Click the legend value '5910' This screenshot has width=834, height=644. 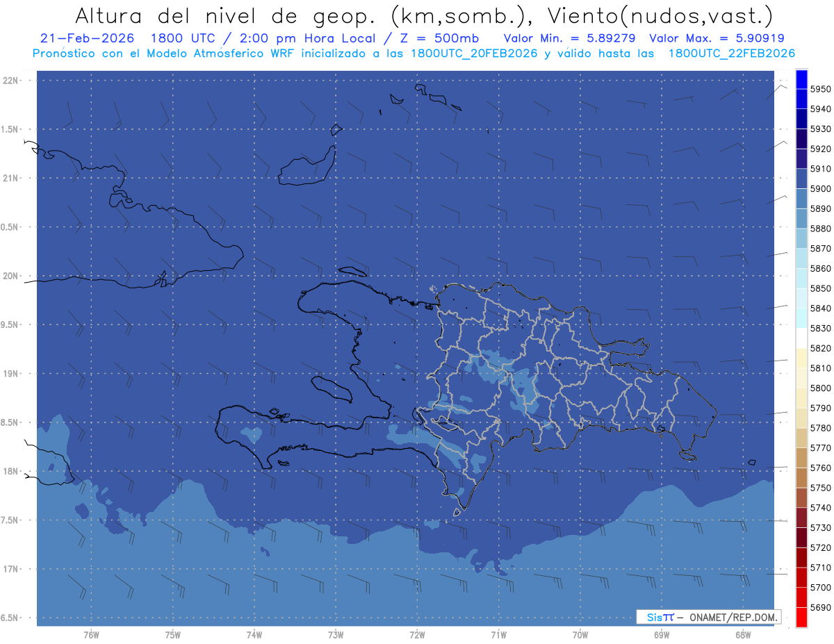pyautogui.click(x=821, y=169)
